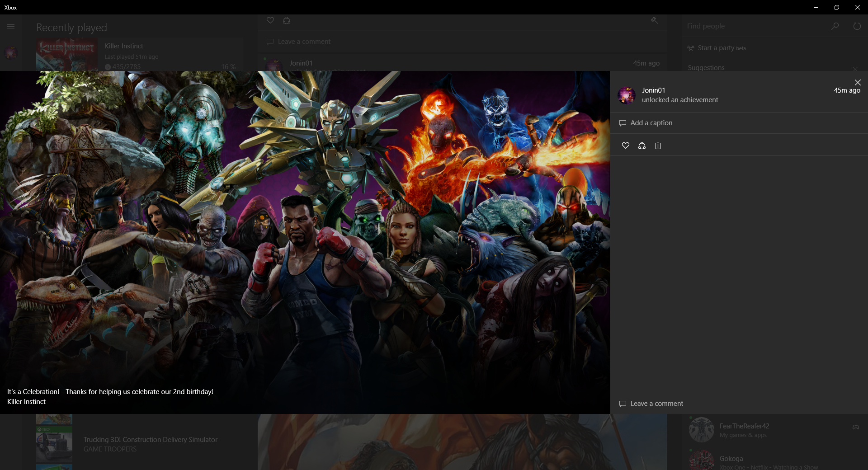The image size is (868, 470).
Task: Click the speech bubble icon beside Add a caption
Action: (x=623, y=123)
